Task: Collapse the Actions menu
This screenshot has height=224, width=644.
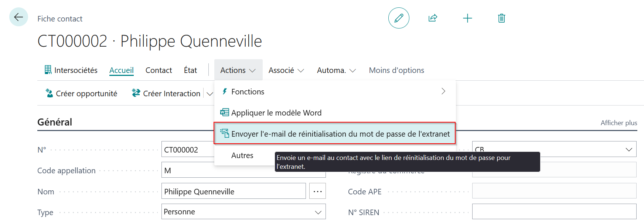Action: (x=238, y=70)
